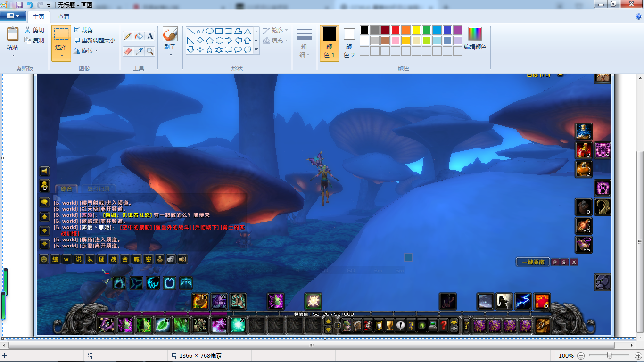Switch to the View ribbon tab
The image size is (644, 362).
pos(63,16)
